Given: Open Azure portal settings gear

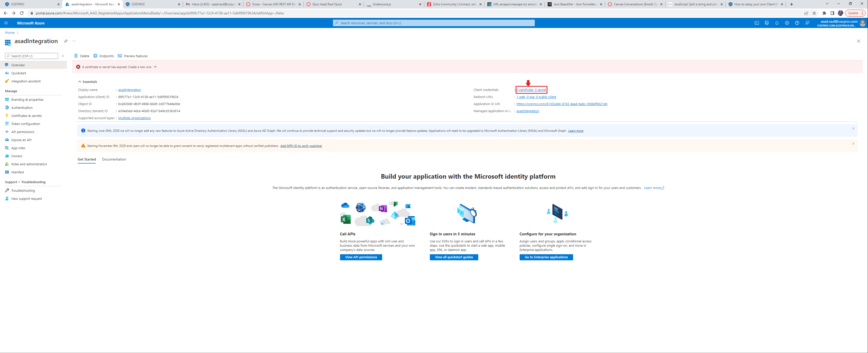Looking at the screenshot, I should pos(787,23).
